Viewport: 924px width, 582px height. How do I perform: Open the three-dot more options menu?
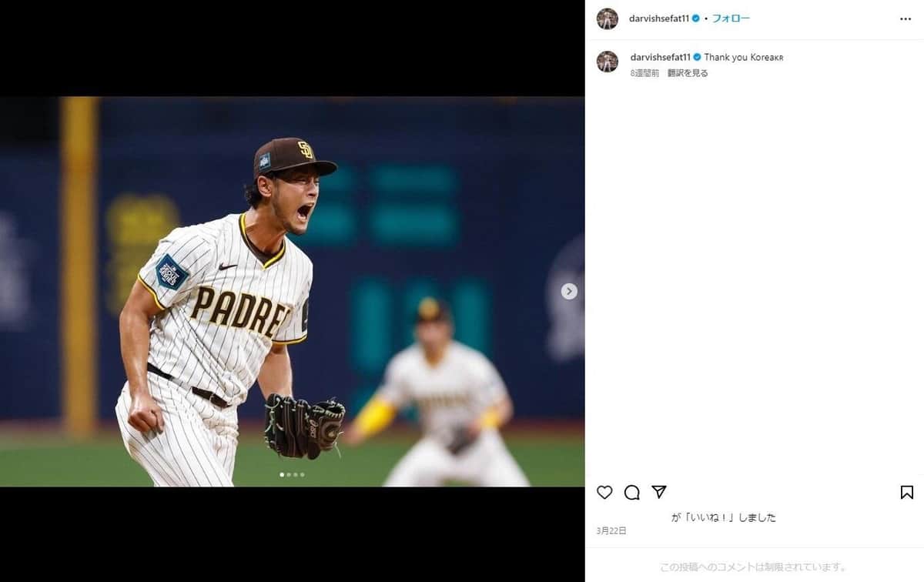pos(906,19)
